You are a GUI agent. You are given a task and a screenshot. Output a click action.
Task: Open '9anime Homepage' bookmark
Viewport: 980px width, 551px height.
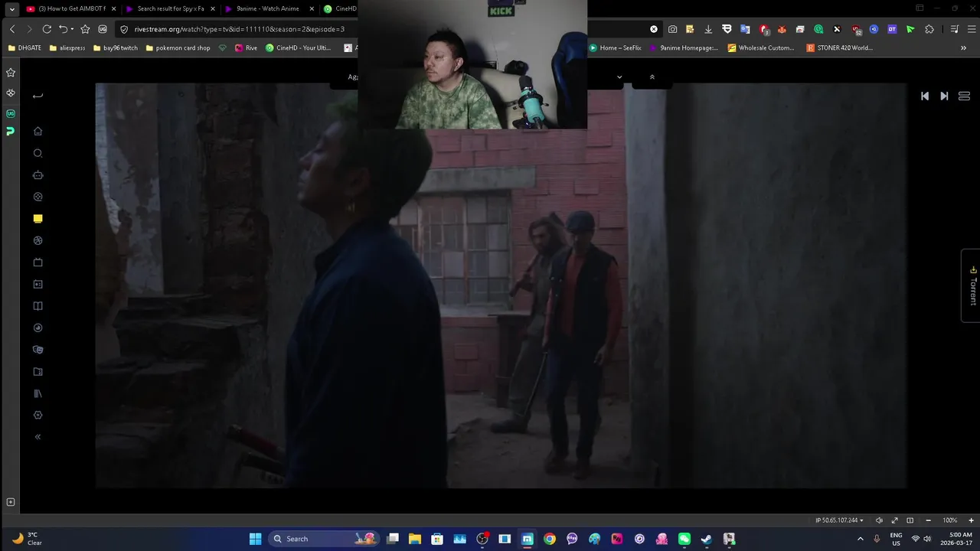coord(684,47)
